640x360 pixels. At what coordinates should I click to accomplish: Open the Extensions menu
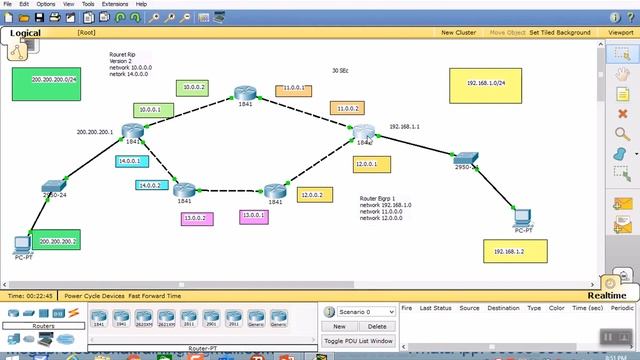[x=115, y=4]
